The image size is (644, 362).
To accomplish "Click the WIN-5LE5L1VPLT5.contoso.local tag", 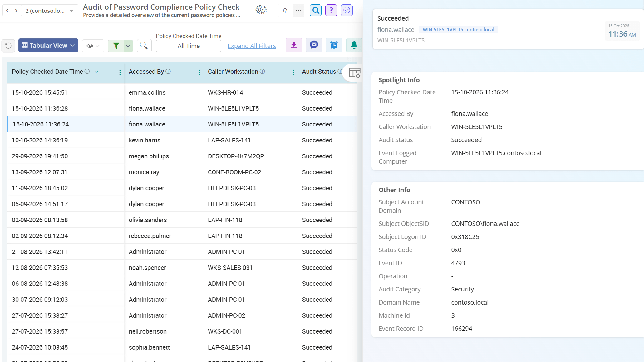I will pyautogui.click(x=458, y=29).
